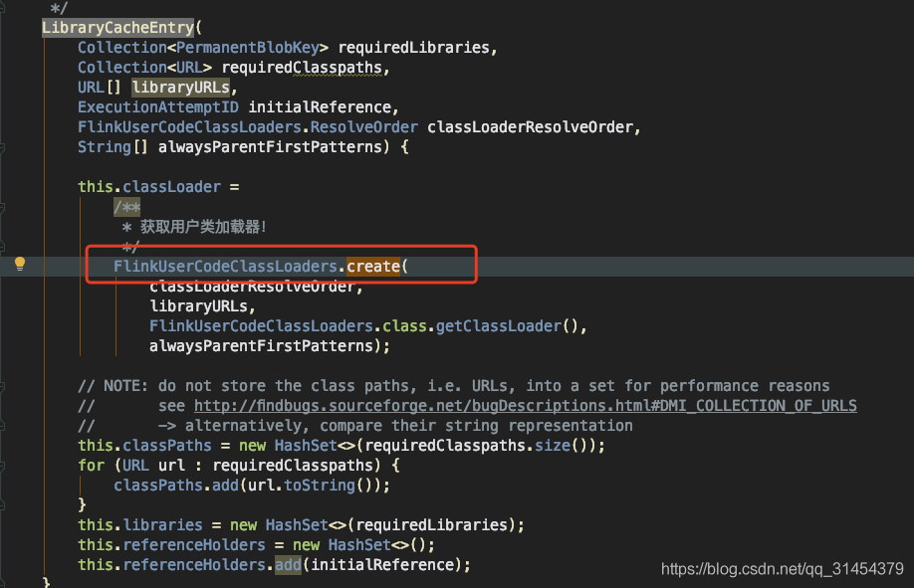The width and height of the screenshot is (914, 588).
Task: Click the ExecutionAttemptID type name
Action: [158, 107]
